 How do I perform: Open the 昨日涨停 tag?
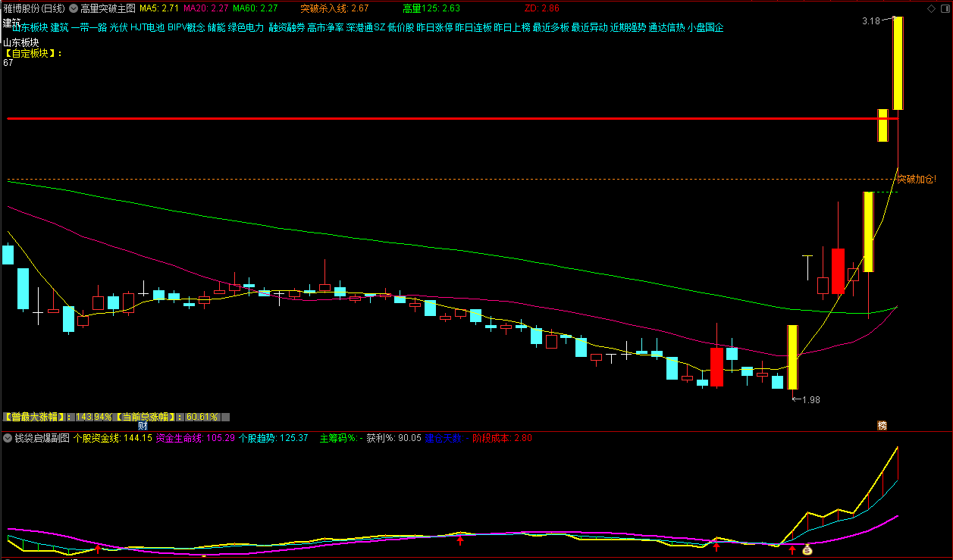point(435,27)
